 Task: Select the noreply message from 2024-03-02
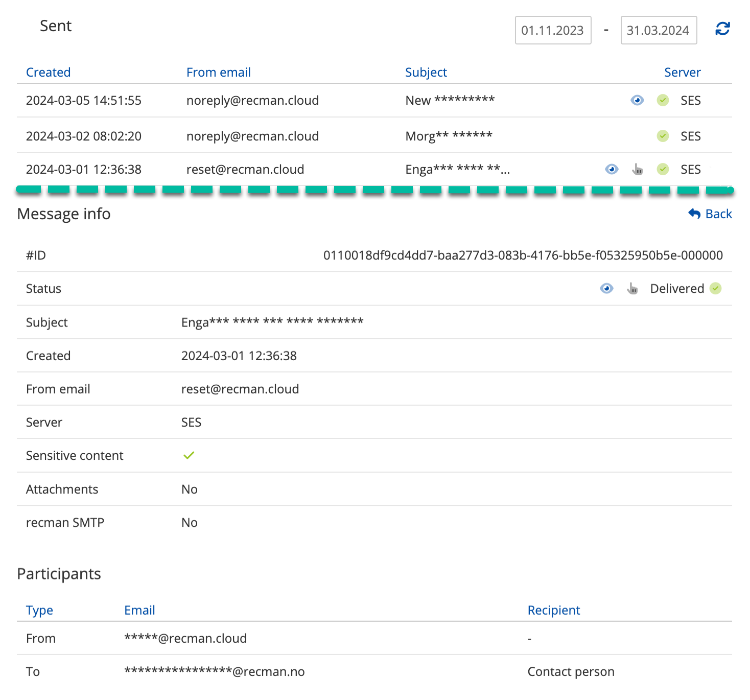(x=252, y=136)
